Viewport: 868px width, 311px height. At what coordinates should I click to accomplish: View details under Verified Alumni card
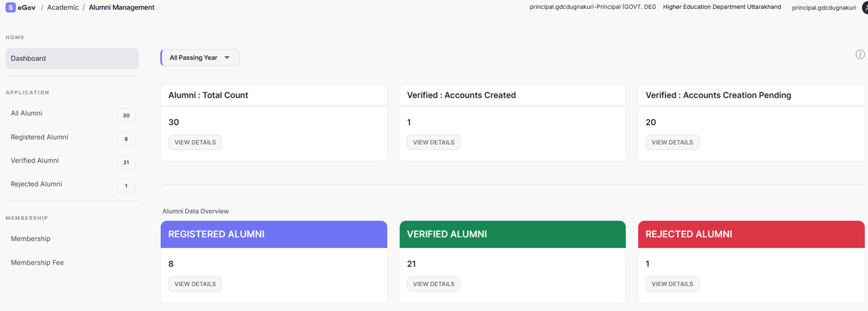point(434,284)
